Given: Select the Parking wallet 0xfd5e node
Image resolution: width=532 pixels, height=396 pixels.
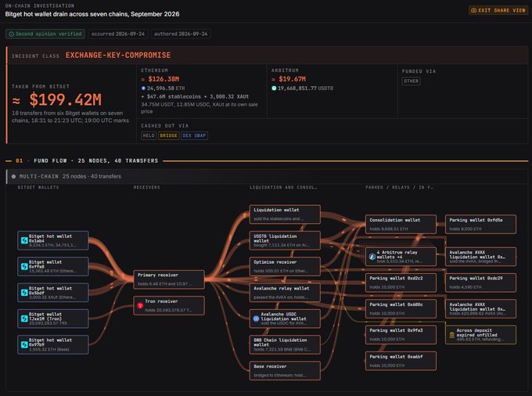Looking at the screenshot, I should tap(481, 224).
